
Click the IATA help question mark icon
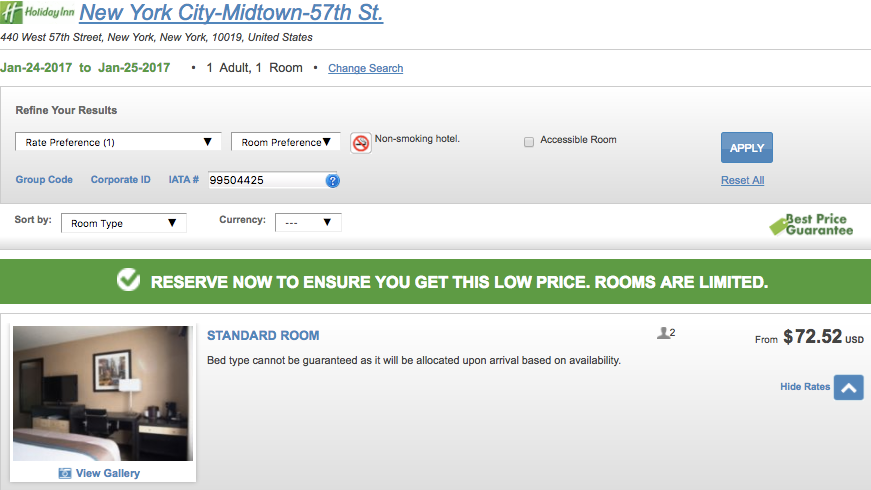(333, 181)
